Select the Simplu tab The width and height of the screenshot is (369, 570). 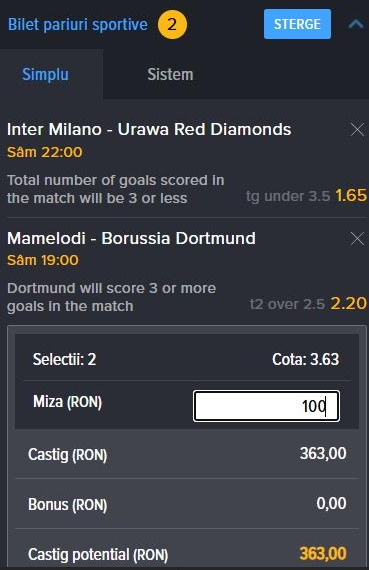(x=45, y=74)
